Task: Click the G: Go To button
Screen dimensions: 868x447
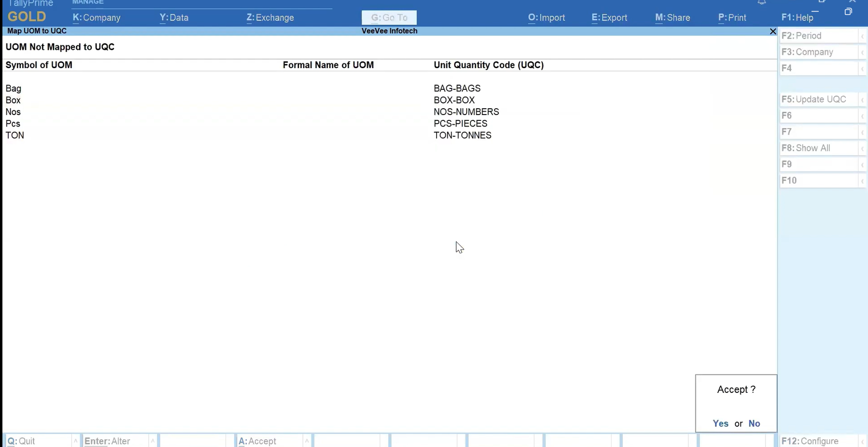Action: (389, 18)
